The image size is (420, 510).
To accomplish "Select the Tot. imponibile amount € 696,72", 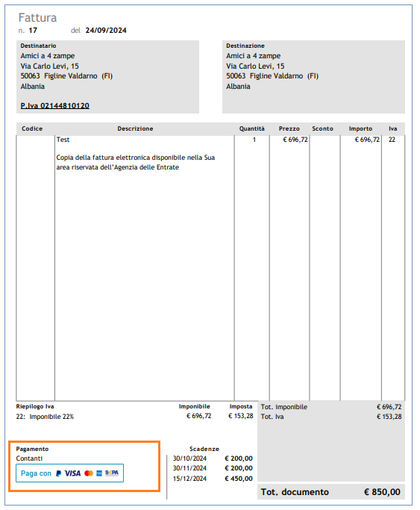I will point(389,407).
